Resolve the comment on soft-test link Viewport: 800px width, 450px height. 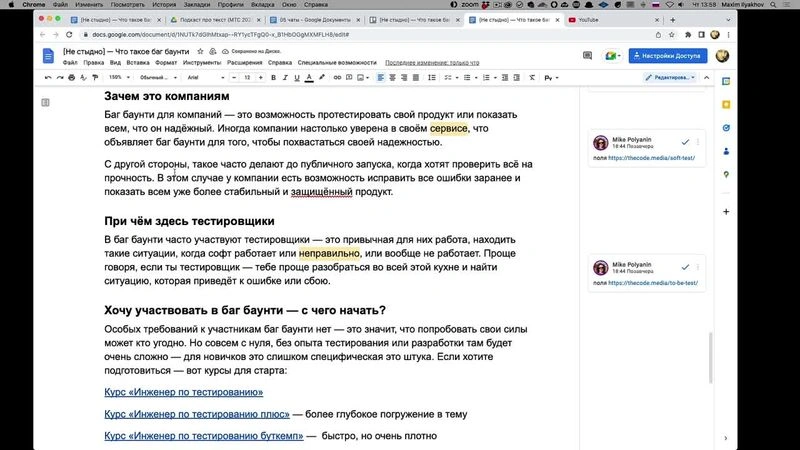pyautogui.click(x=685, y=142)
